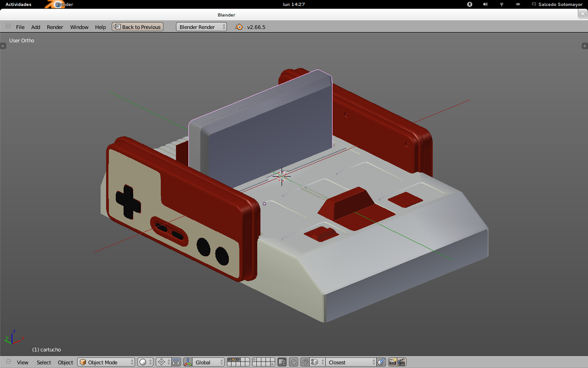Click the OpenGL render animation clapperboard icon
The height and width of the screenshot is (368, 588).
point(401,362)
